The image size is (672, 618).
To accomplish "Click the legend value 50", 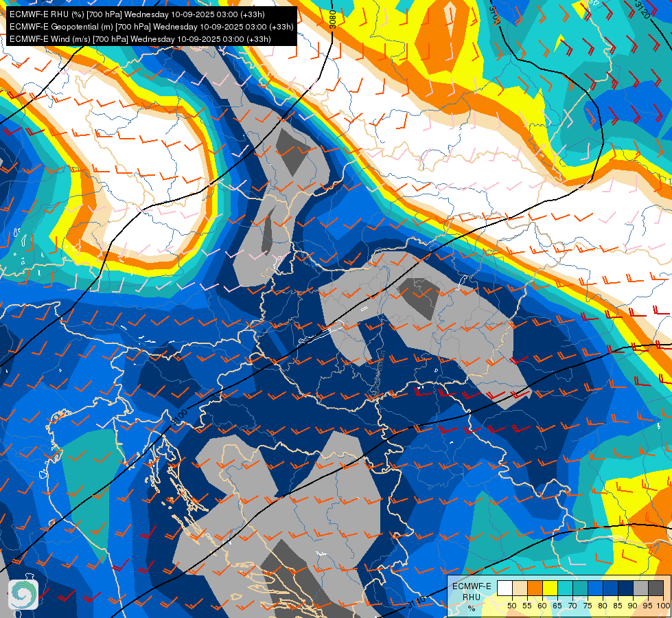I will [511, 606].
